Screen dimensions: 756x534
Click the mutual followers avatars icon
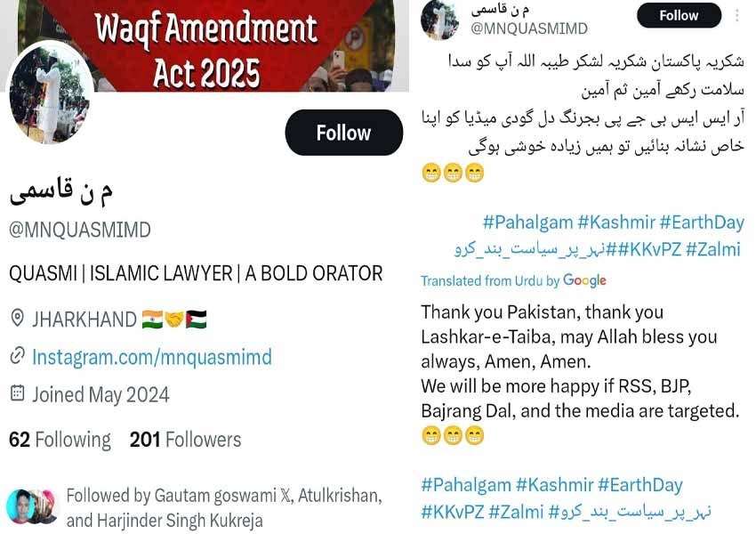pyautogui.click(x=32, y=507)
